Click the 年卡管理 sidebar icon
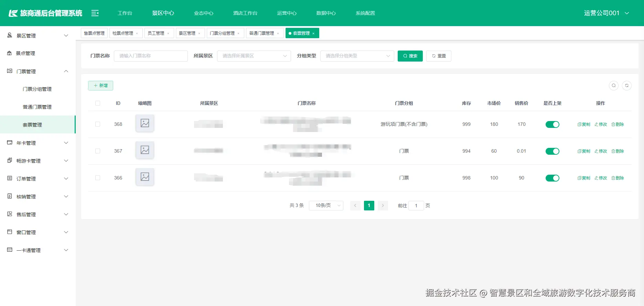Image resolution: width=644 pixels, height=306 pixels. click(10, 143)
